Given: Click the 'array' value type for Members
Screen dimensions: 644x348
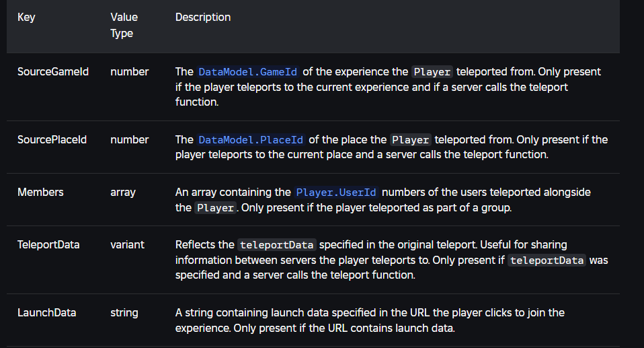Looking at the screenshot, I should click(x=122, y=192).
